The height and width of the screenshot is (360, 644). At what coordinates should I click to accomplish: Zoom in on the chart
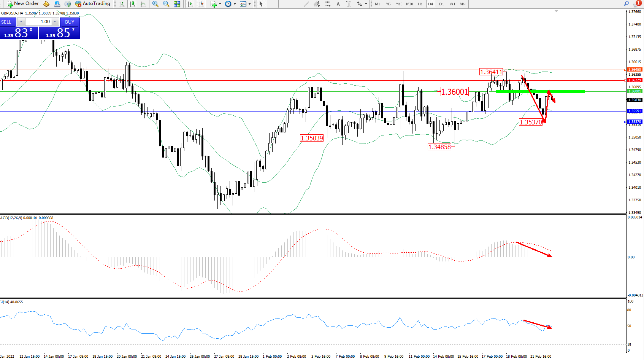click(155, 4)
